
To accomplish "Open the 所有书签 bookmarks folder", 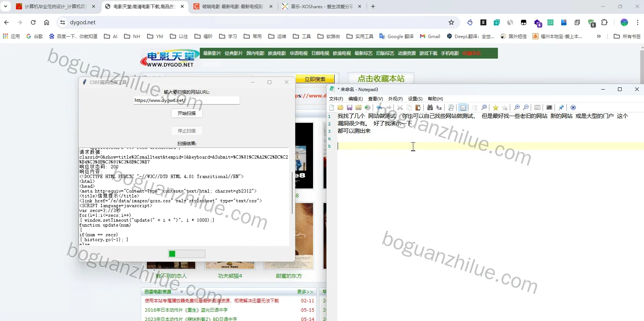I will (627, 36).
